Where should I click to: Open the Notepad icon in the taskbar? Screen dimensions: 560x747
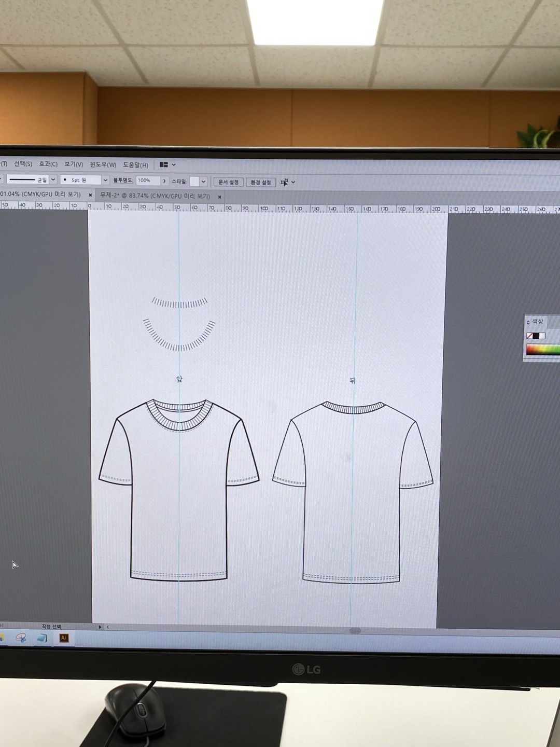pyautogui.click(x=42, y=638)
